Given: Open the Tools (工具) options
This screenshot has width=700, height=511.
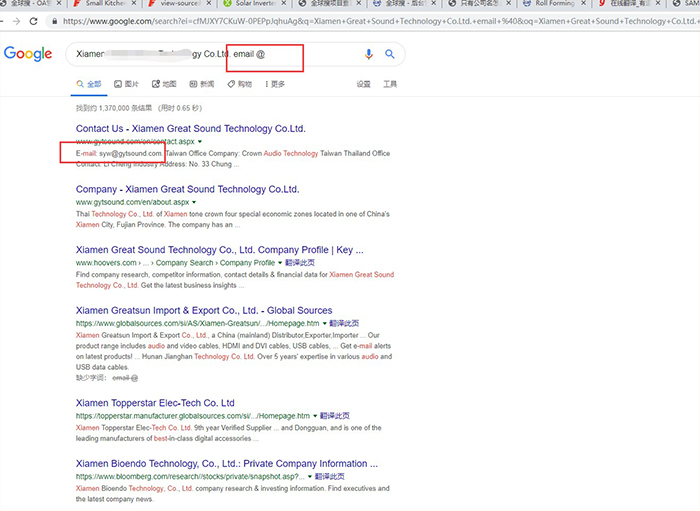Looking at the screenshot, I should click(390, 84).
